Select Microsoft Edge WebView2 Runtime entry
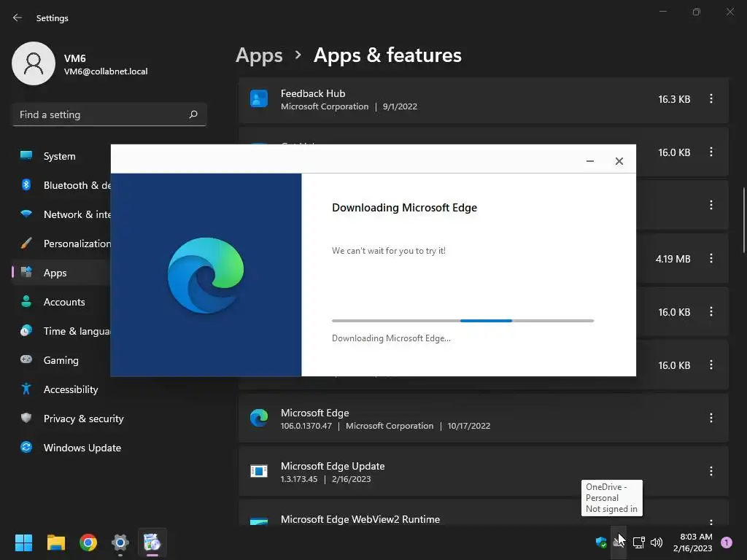This screenshot has height=560, width=747. (x=484, y=513)
